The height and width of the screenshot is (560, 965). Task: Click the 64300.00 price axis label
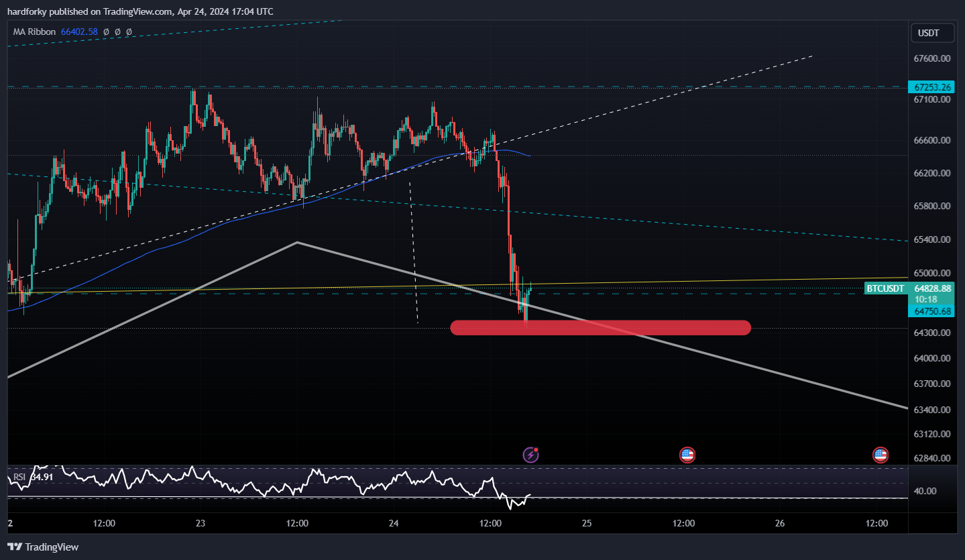click(933, 333)
